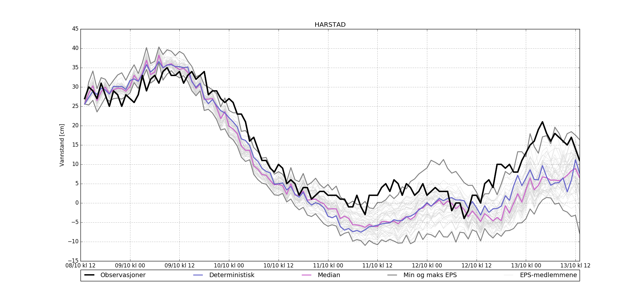Select the 09/10 kl 00 x-axis tick label

point(130,266)
